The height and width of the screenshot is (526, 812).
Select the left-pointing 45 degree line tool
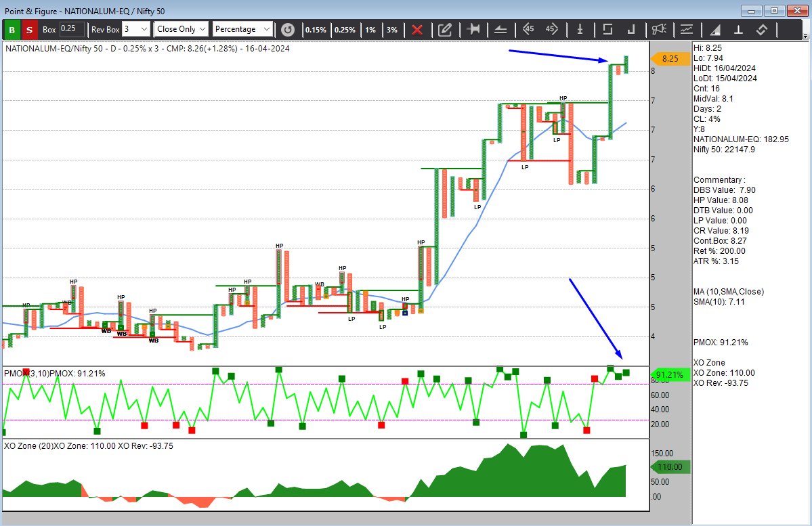point(528,29)
